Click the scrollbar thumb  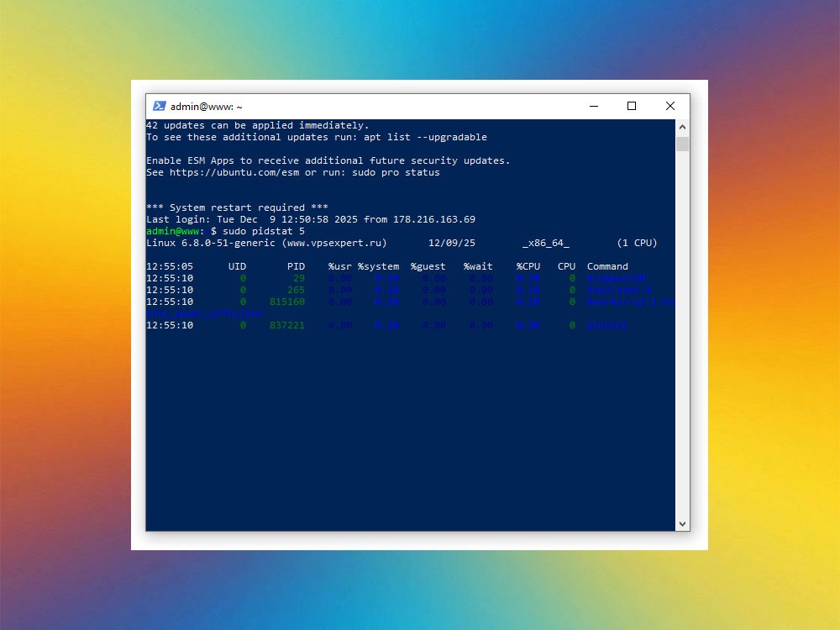pos(682,143)
